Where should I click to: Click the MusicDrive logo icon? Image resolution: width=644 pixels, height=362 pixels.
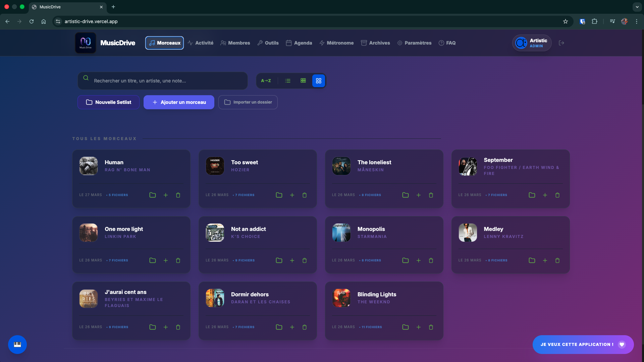click(86, 43)
